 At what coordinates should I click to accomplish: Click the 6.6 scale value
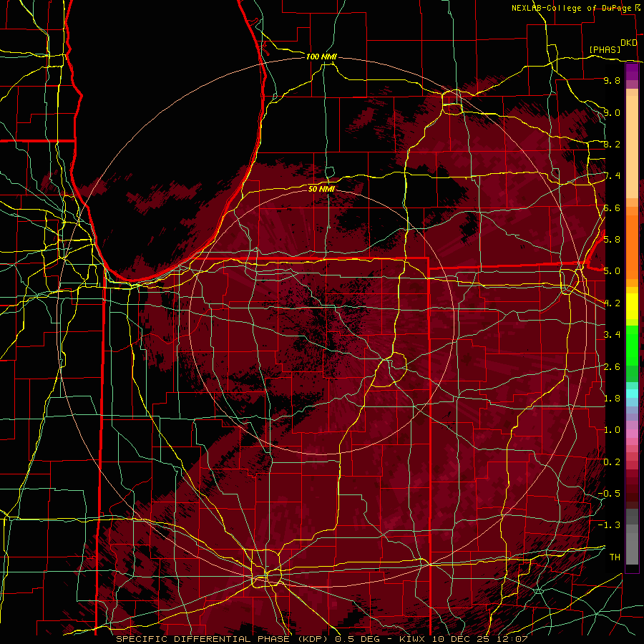[612, 208]
